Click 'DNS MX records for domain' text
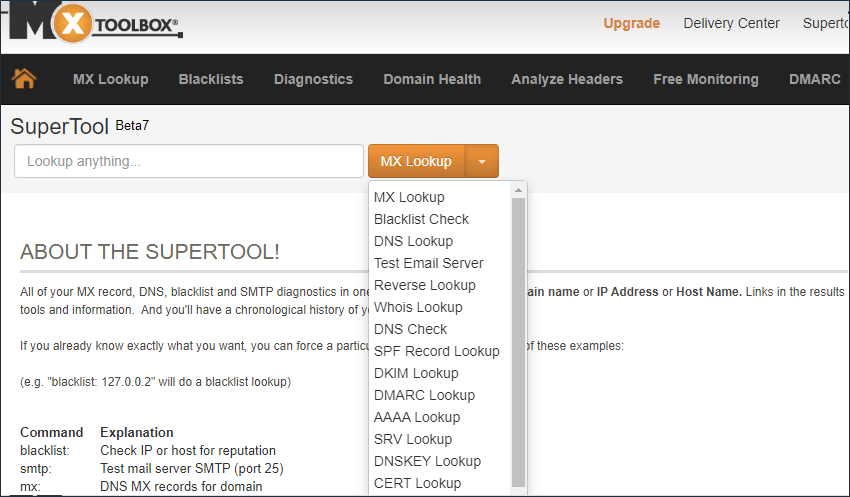Screen dimensions: 850x497 (x=181, y=486)
